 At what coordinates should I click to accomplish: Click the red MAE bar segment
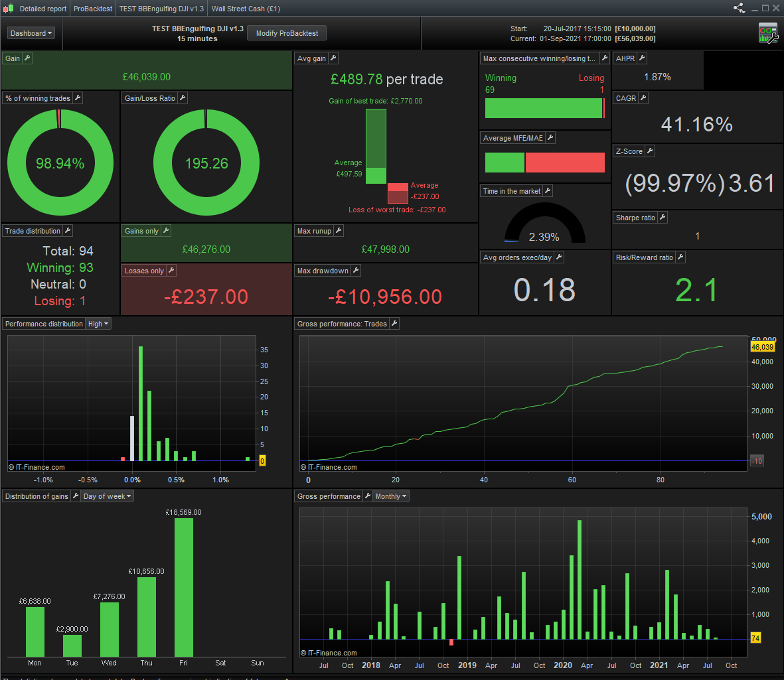click(565, 163)
